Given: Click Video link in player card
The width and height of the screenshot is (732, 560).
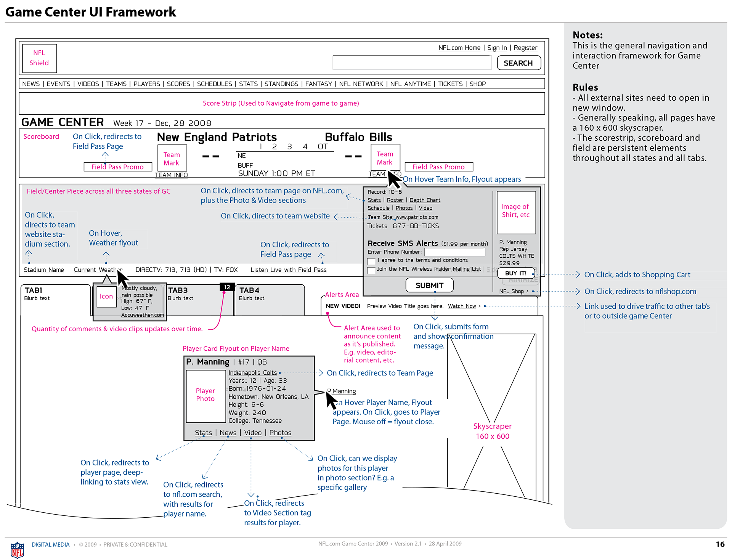Looking at the screenshot, I should point(253,433).
